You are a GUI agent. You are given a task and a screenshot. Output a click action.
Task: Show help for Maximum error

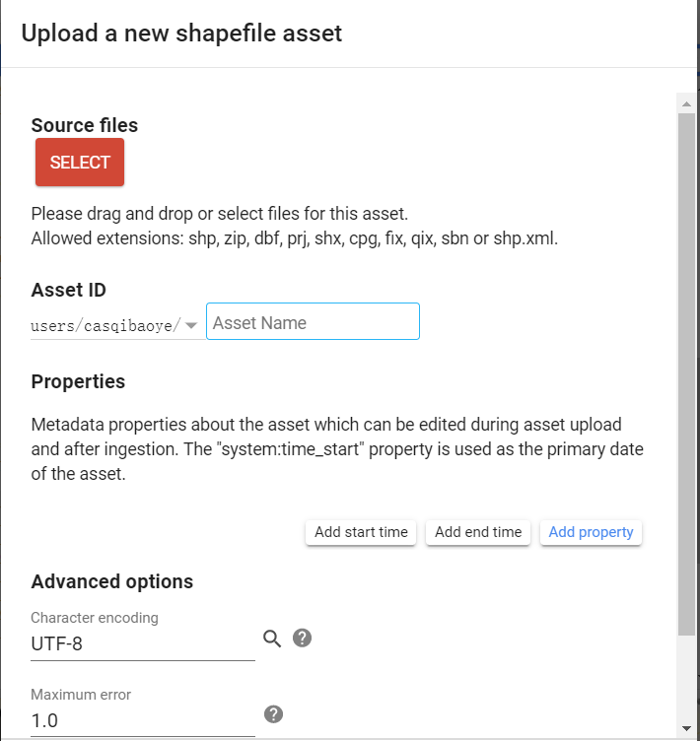click(273, 714)
